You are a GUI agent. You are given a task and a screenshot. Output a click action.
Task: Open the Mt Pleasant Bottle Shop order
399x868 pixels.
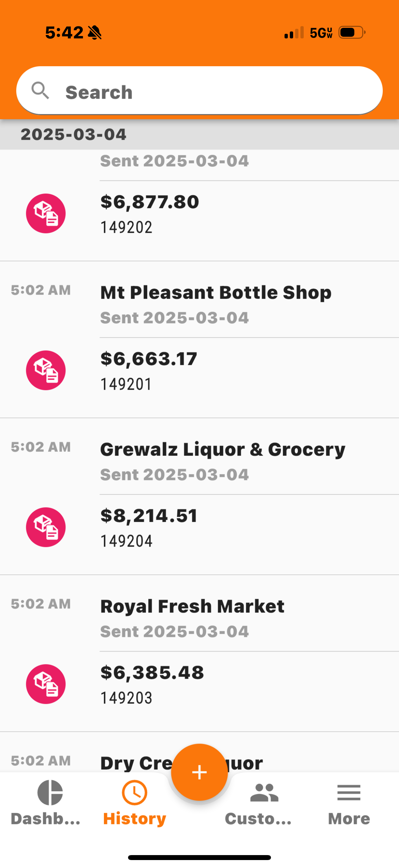pyautogui.click(x=216, y=292)
